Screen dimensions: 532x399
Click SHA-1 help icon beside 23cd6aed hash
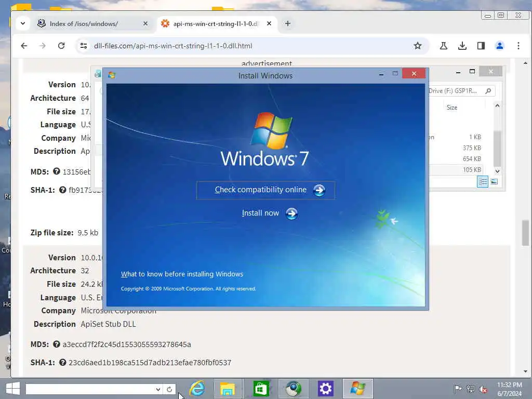[62, 362]
